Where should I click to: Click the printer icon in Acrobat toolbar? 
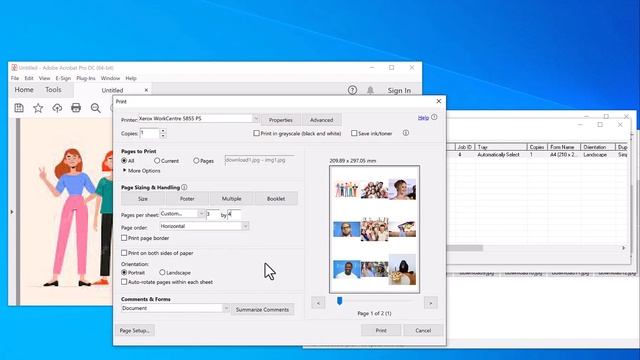(x=76, y=108)
